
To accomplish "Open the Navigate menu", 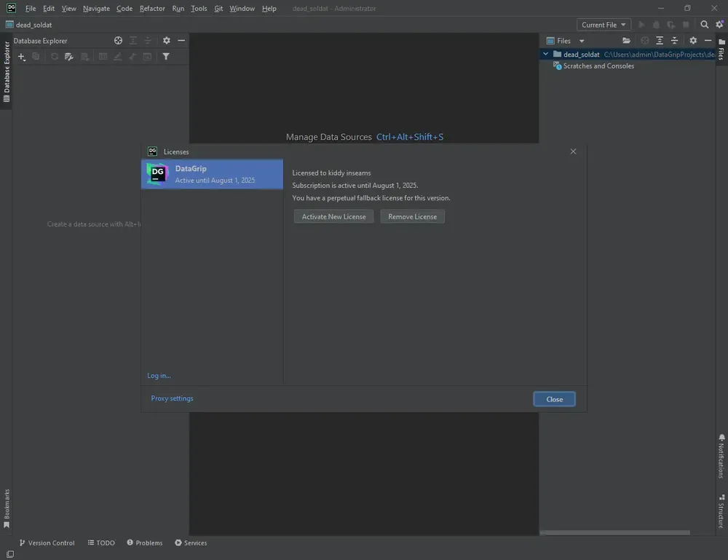I will tap(96, 8).
